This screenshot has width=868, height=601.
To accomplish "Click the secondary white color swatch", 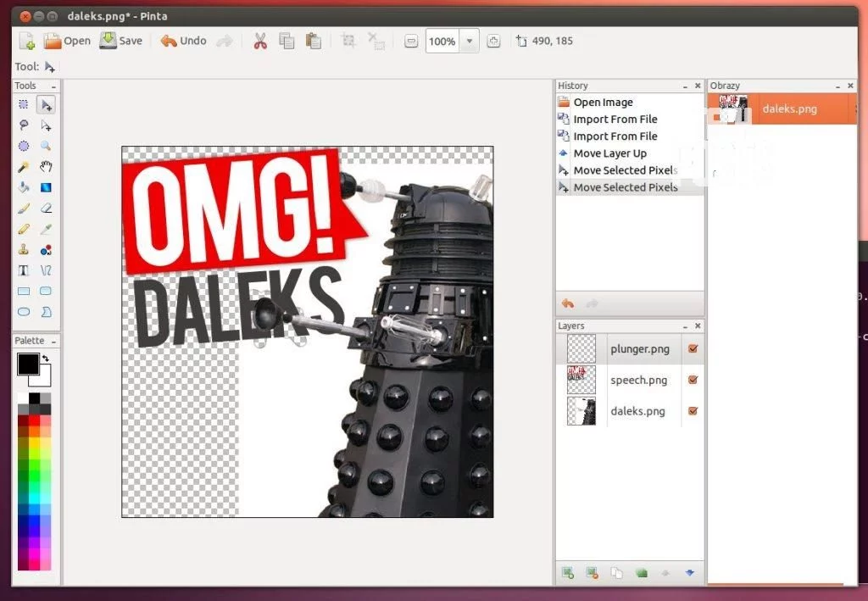I will click(43, 379).
